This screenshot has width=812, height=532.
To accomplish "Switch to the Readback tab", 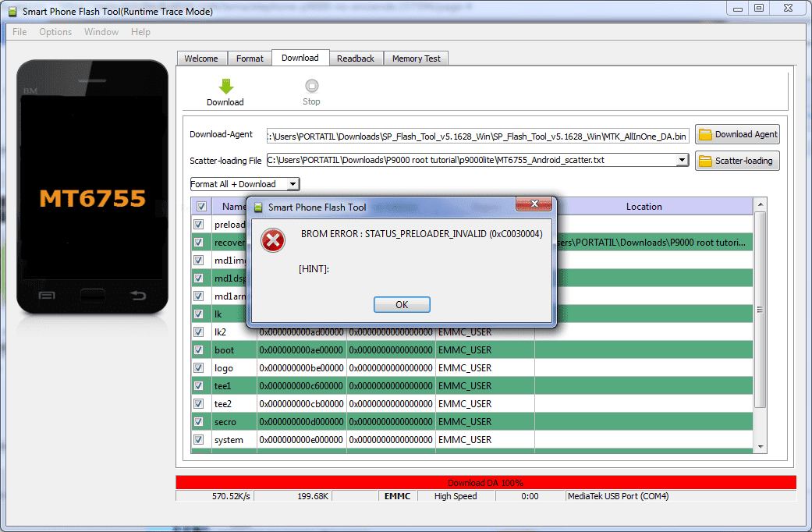I will 356,59.
